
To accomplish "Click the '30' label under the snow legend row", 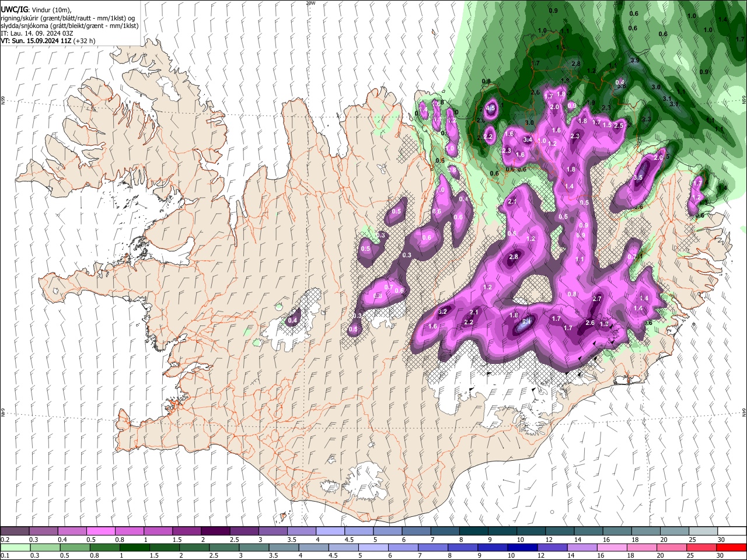I will [x=720, y=540].
